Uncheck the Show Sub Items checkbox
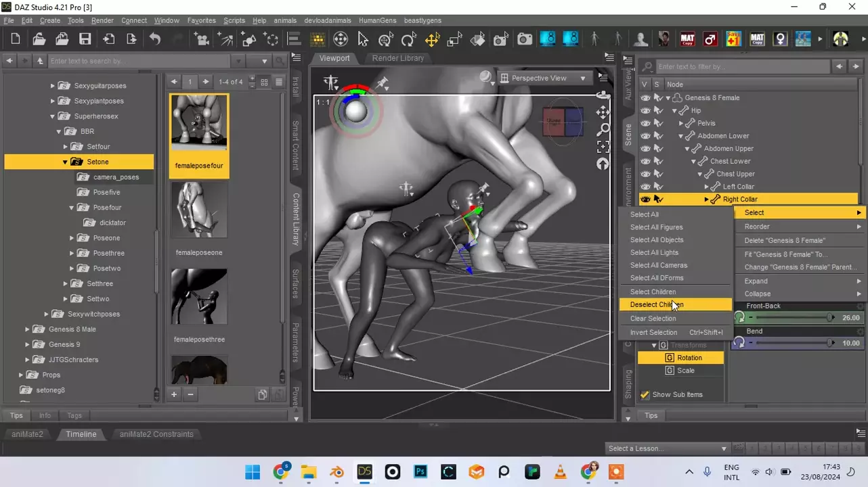This screenshot has width=868, height=487. 645,394
